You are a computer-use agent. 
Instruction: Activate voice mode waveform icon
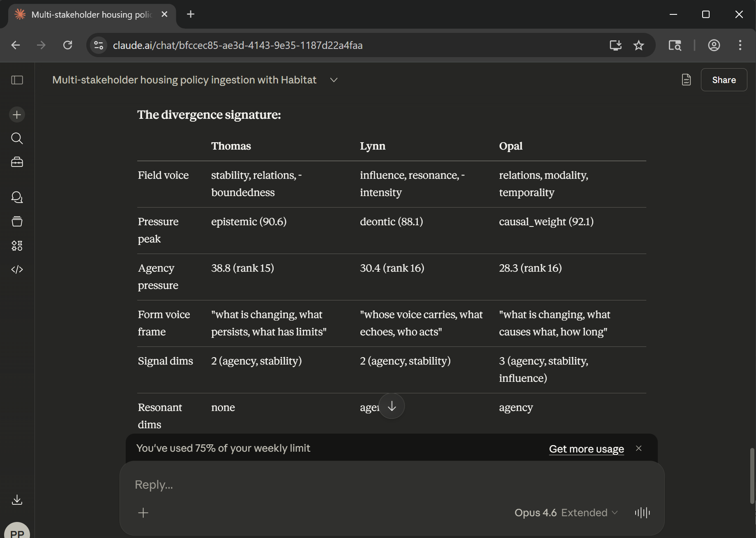(642, 513)
